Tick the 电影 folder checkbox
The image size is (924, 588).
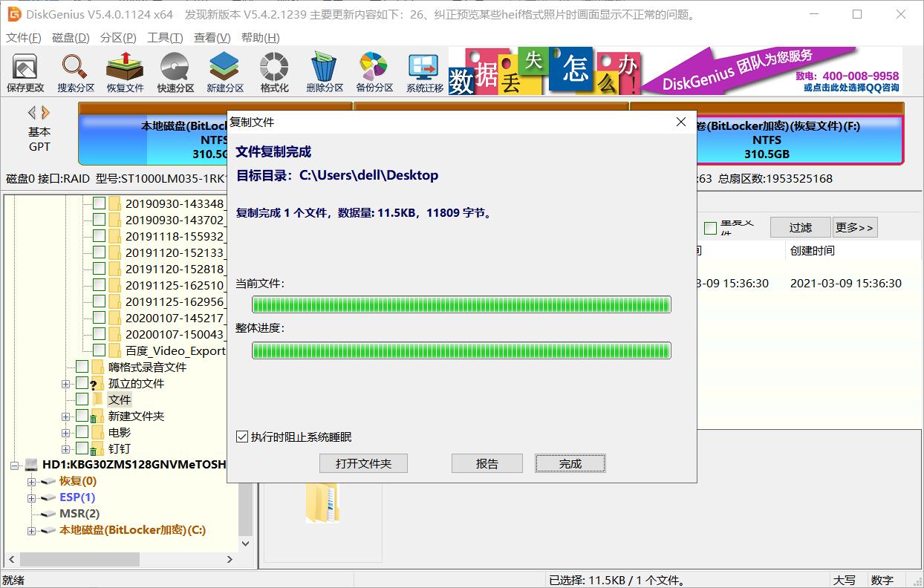pos(82,432)
